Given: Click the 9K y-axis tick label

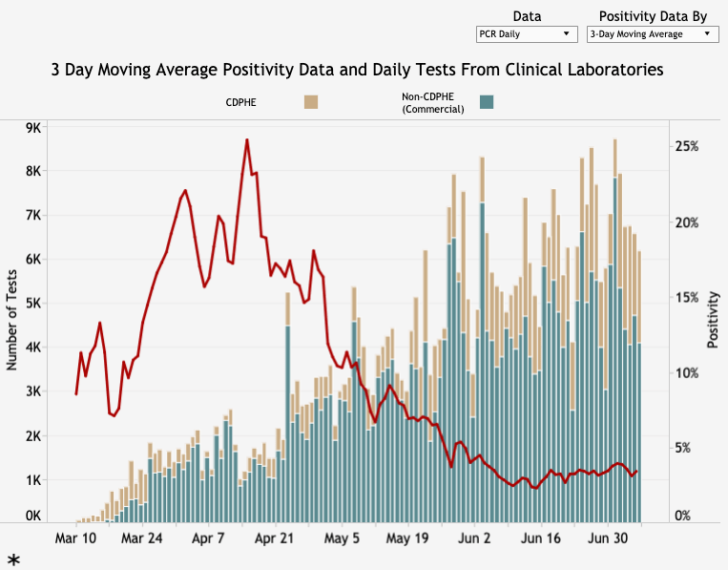Looking at the screenshot, I should [x=32, y=128].
